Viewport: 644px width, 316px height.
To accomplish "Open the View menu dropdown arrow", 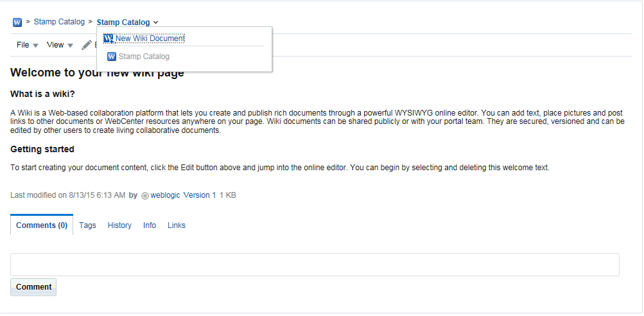I will click(70, 46).
